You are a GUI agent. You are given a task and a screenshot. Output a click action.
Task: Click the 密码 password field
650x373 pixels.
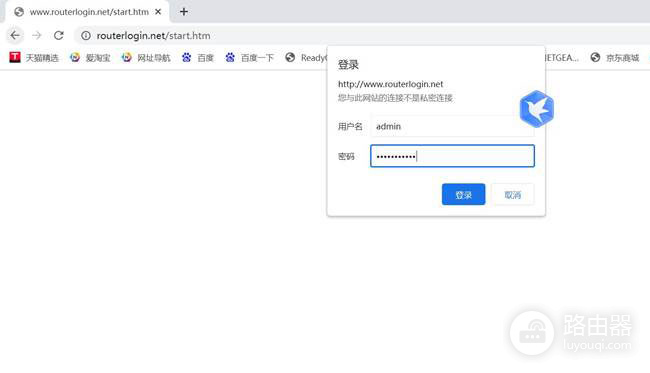tap(452, 156)
